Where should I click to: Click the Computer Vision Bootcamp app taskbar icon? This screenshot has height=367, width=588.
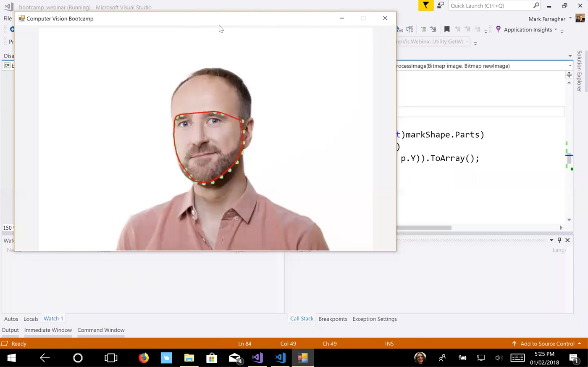(x=302, y=358)
